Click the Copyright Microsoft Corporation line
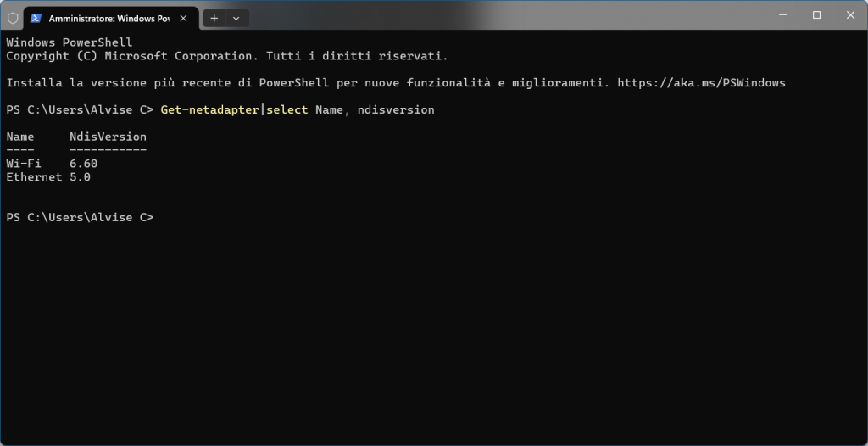Image resolution: width=868 pixels, height=446 pixels. pos(226,56)
